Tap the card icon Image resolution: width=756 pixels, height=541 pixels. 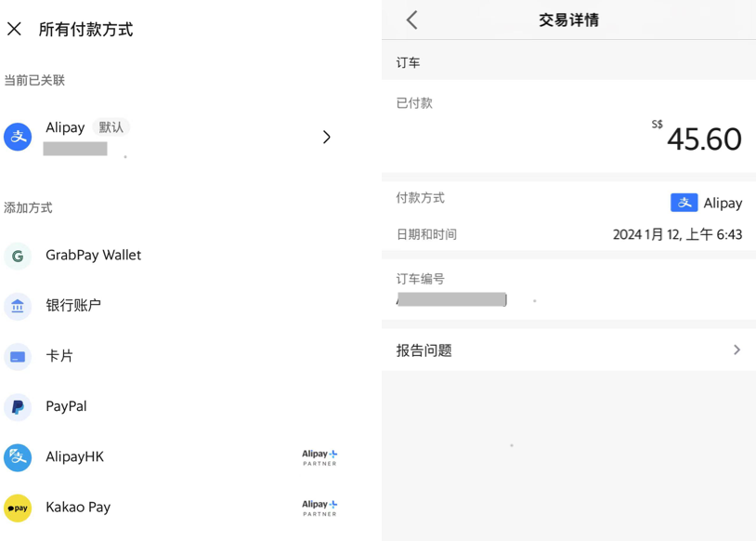click(x=18, y=357)
